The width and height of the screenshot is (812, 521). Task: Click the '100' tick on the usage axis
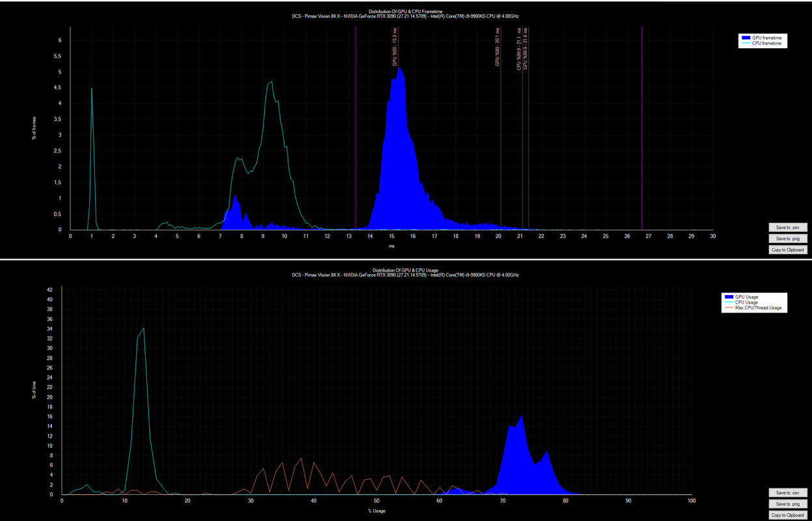tap(691, 500)
